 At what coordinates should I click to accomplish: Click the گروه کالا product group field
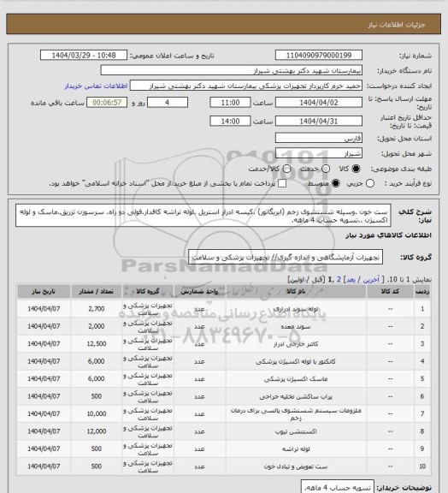pos(286,257)
